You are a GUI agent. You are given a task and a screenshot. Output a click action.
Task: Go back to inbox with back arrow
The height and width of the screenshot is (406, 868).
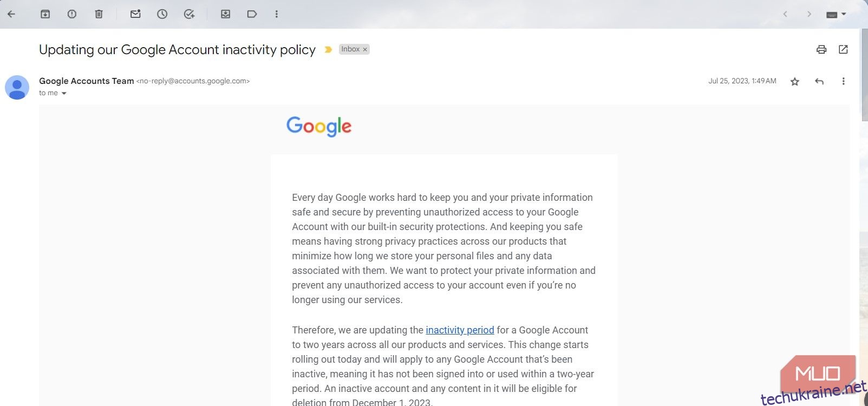coord(11,14)
